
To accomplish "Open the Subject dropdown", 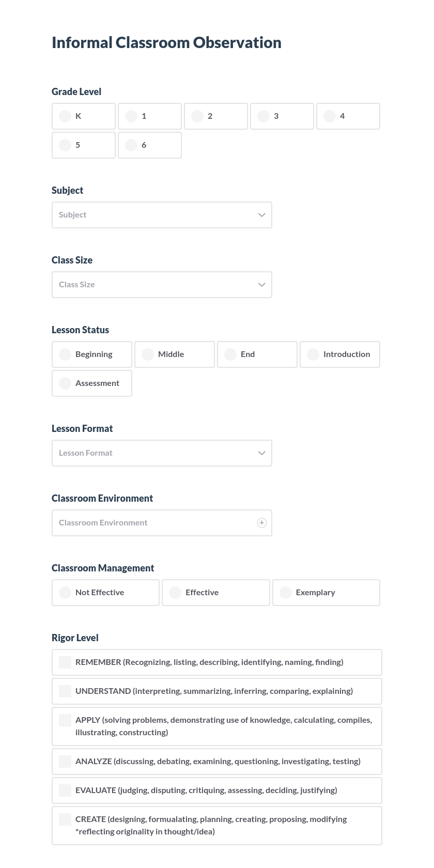I will pos(162,215).
